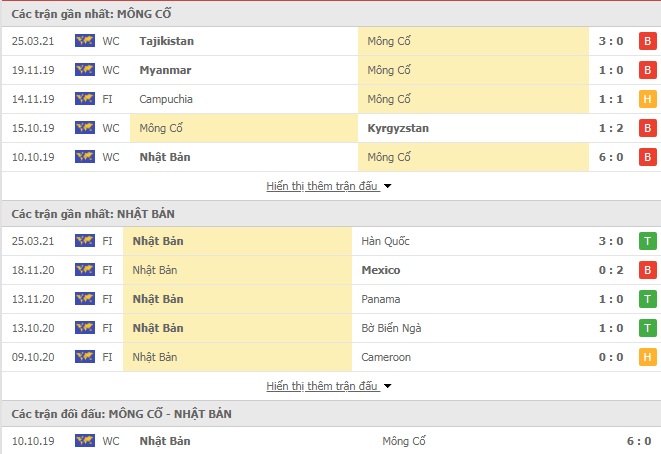Click the 'Các trận đối đầu' section header
The width and height of the screenshot is (661, 454).
(x=121, y=414)
